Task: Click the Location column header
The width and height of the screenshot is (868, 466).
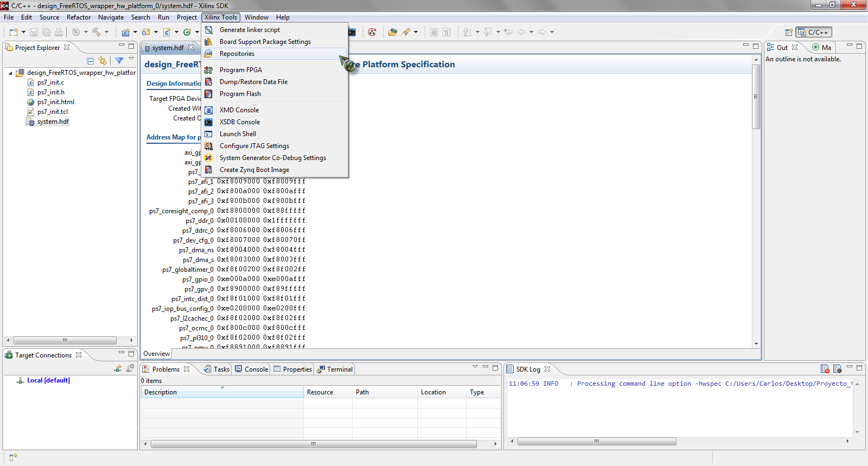Action: pos(442,392)
